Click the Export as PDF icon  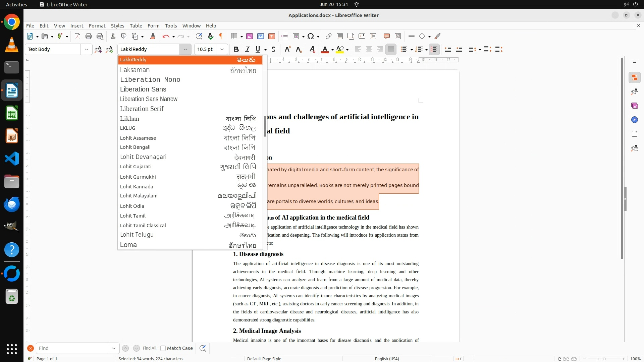click(x=77, y=37)
